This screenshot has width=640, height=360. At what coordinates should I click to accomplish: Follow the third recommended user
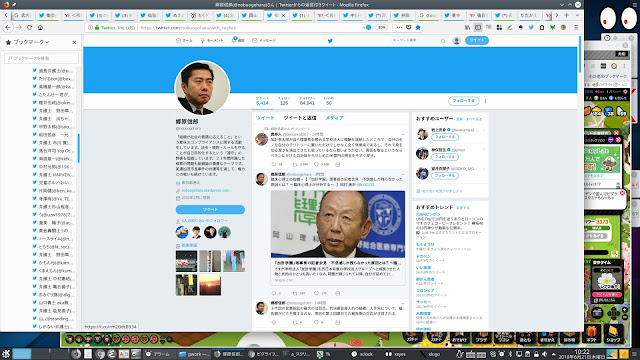click(x=444, y=176)
